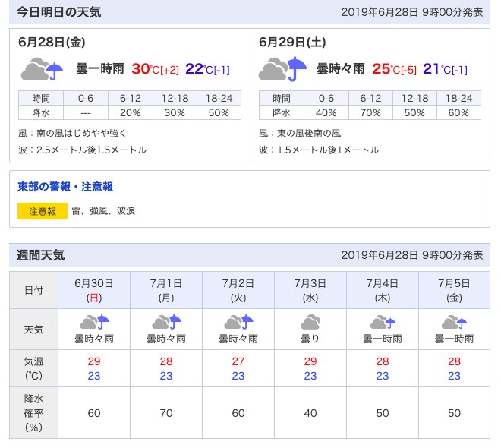Click the 6月29日(土) date heading
Screen dimensions: 501x448
click(292, 42)
